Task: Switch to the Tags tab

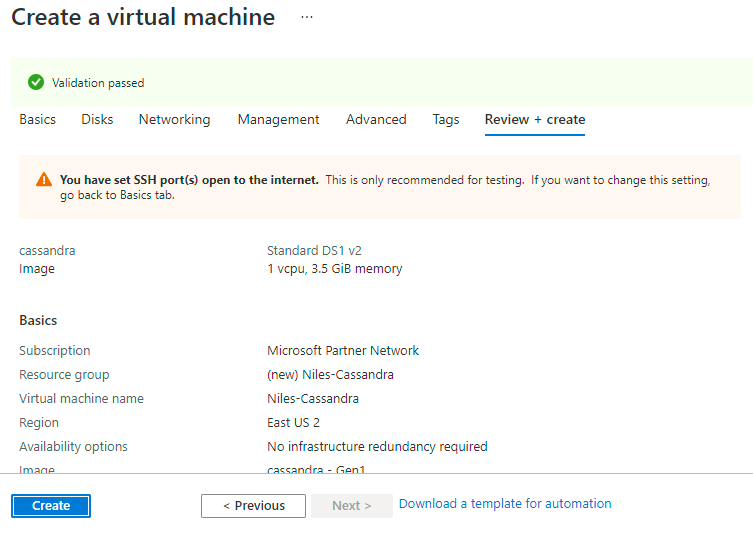Action: point(446,120)
